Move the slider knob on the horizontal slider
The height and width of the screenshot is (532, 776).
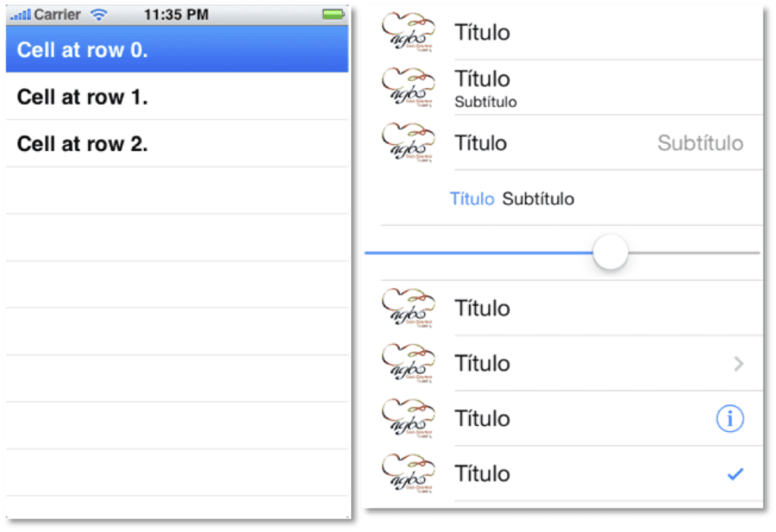611,252
